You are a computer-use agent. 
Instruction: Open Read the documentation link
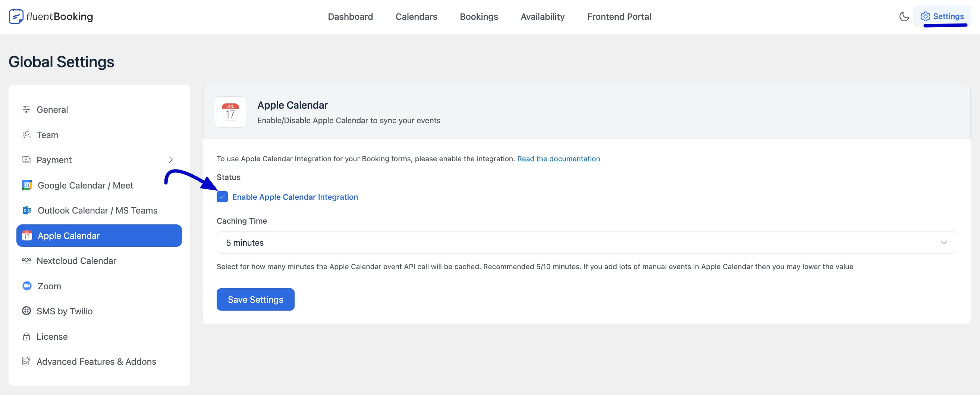[559, 159]
